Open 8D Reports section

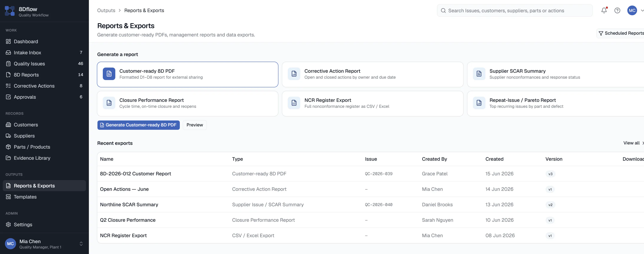pyautogui.click(x=44, y=75)
